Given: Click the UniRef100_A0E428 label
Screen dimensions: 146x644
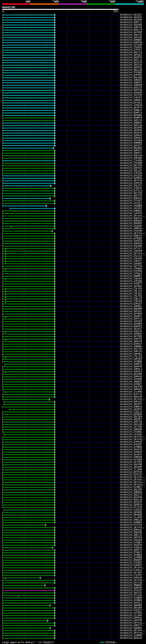Looking at the screenshot, I should [x=131, y=578].
